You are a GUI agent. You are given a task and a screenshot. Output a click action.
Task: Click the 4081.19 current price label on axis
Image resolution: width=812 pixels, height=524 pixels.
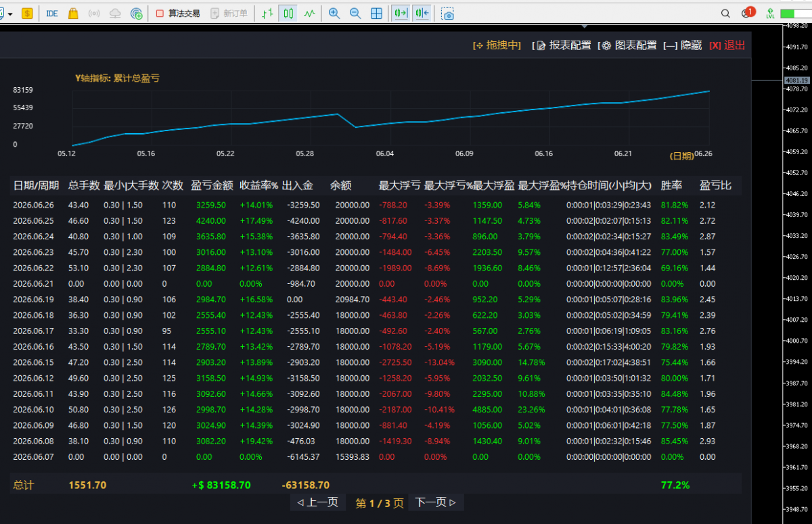click(x=796, y=80)
